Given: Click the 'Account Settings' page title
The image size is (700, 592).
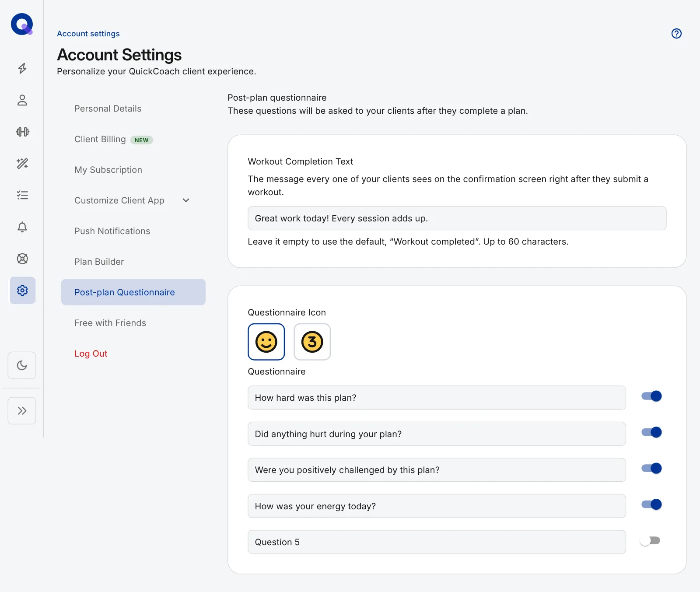Looking at the screenshot, I should tap(119, 55).
